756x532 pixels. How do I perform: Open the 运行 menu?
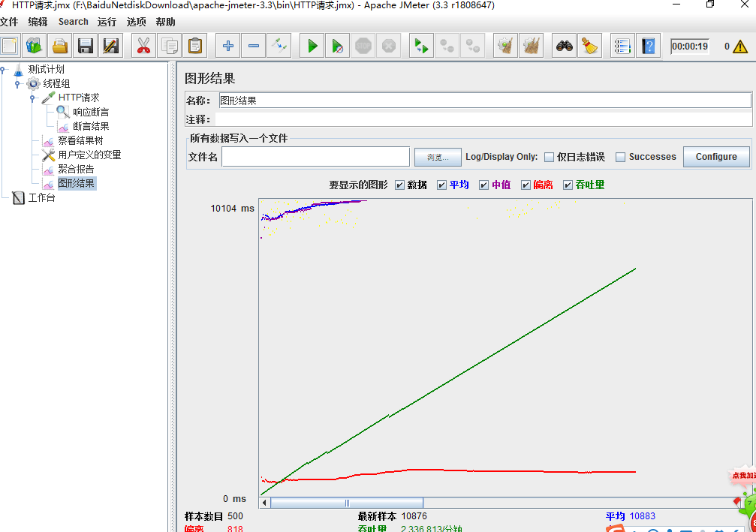pos(107,22)
